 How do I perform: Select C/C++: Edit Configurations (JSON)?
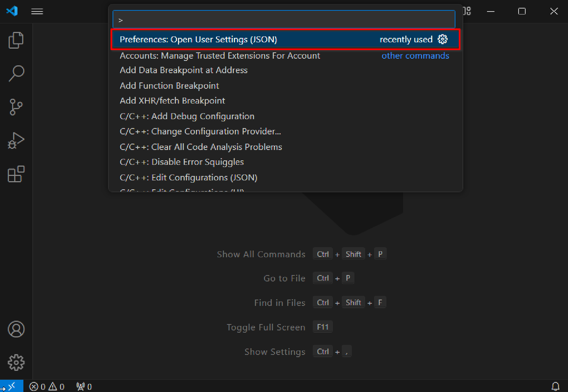[188, 177]
